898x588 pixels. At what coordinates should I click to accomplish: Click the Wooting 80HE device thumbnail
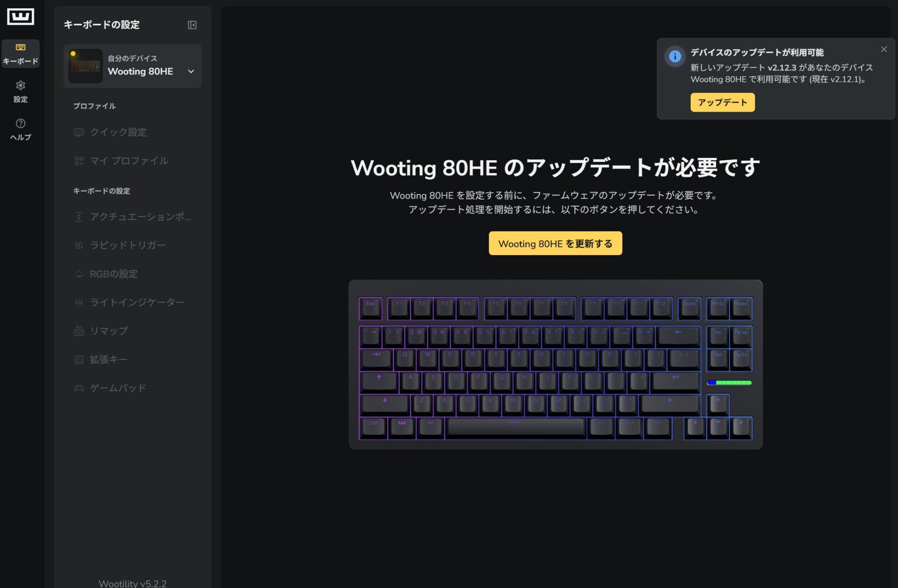(x=85, y=66)
